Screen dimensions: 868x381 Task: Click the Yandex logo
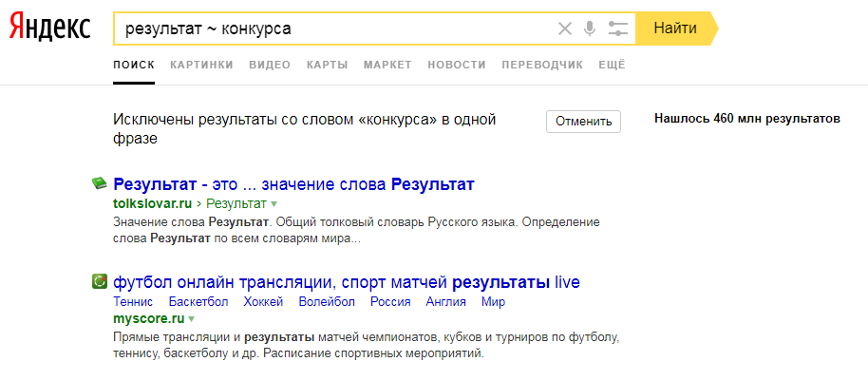click(49, 28)
